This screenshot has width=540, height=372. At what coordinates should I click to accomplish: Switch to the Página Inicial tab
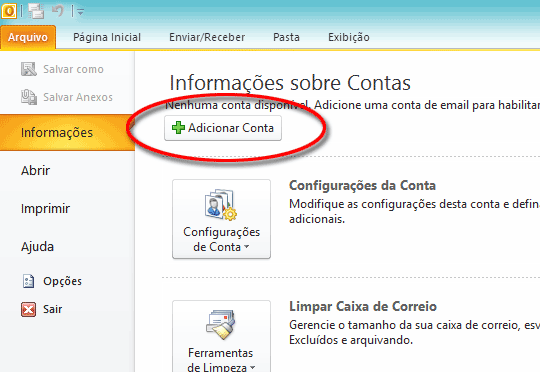tap(107, 37)
